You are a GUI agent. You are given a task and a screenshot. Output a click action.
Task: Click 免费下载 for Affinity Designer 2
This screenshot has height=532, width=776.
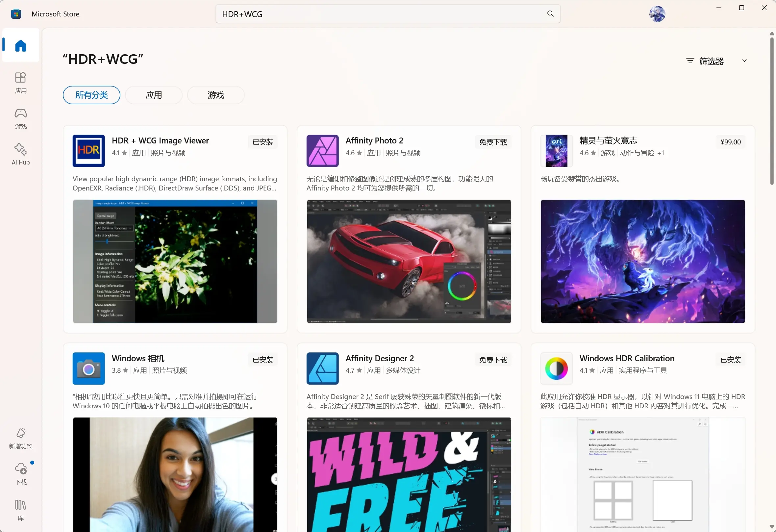coord(493,360)
